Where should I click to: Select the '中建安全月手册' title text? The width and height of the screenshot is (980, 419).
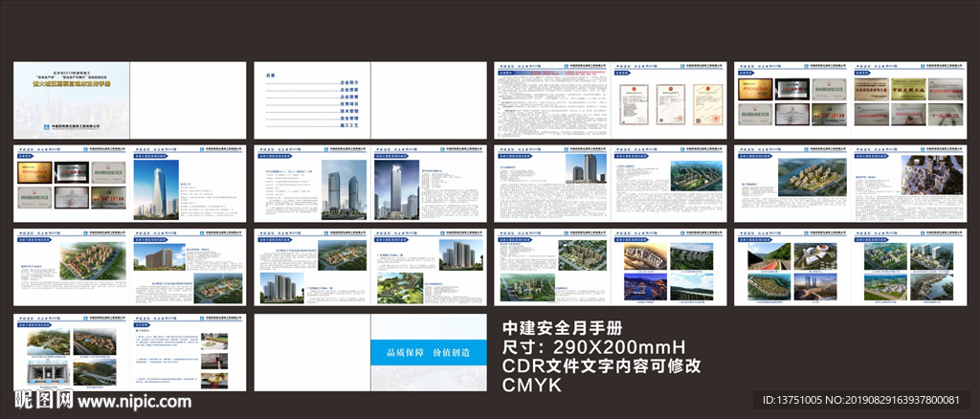click(x=563, y=327)
